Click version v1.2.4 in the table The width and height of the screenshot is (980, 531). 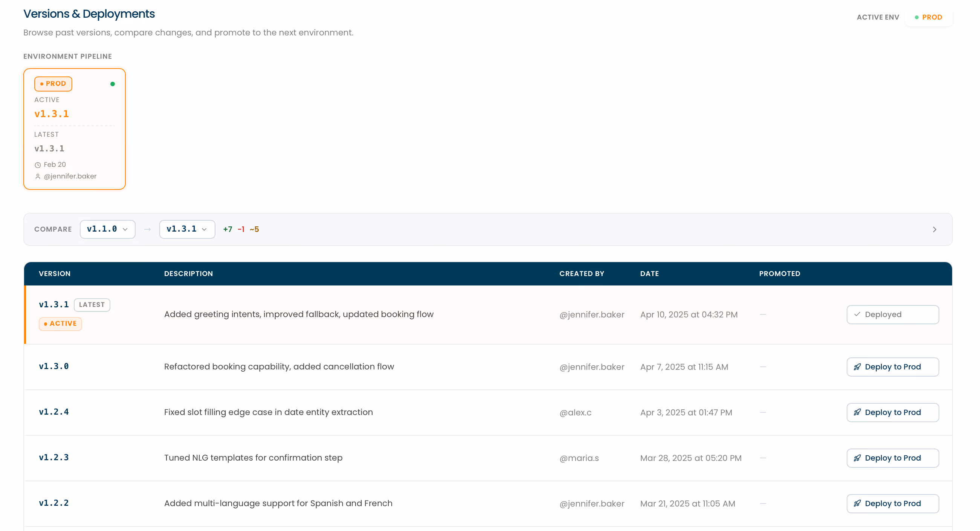click(53, 412)
